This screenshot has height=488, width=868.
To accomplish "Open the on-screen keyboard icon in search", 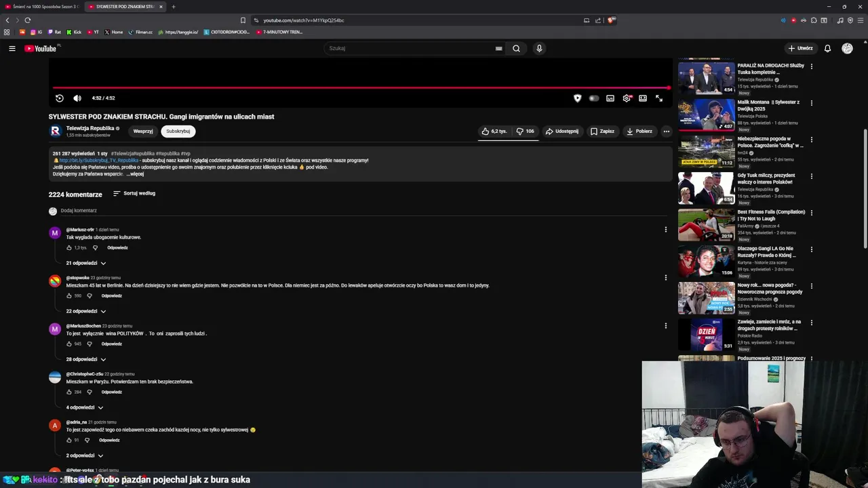I will [x=498, y=48].
